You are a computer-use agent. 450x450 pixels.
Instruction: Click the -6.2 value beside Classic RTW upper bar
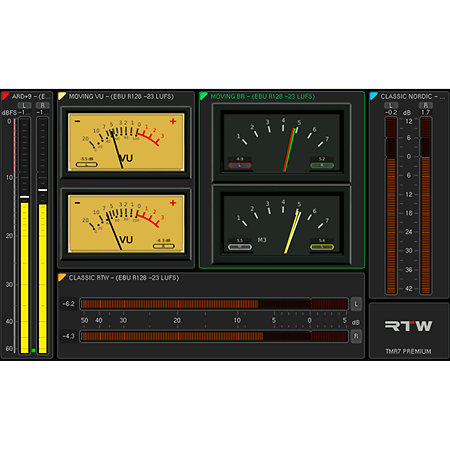pos(68,304)
